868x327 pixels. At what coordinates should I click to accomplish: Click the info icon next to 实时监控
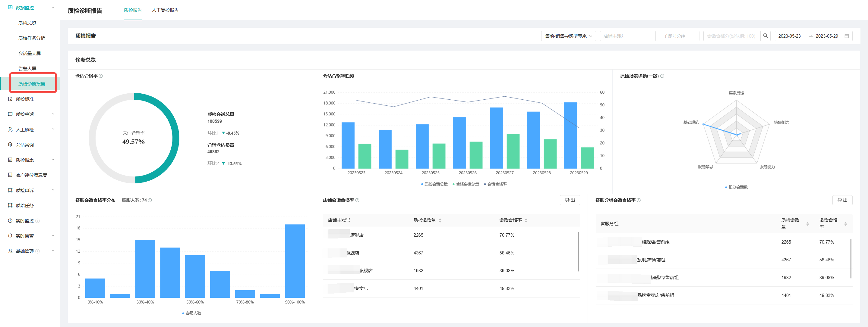tap(37, 221)
